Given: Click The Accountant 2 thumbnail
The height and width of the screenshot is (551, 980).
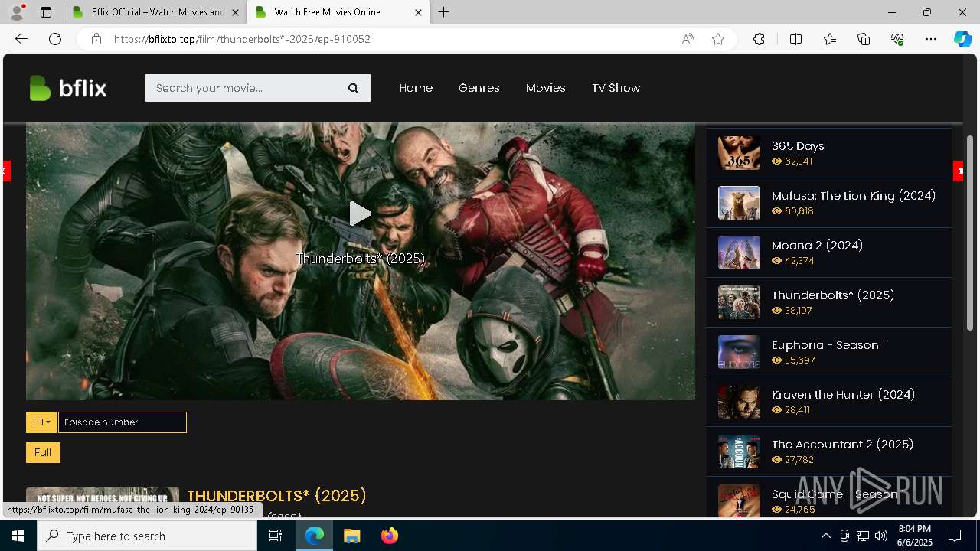Looking at the screenshot, I should (x=739, y=452).
